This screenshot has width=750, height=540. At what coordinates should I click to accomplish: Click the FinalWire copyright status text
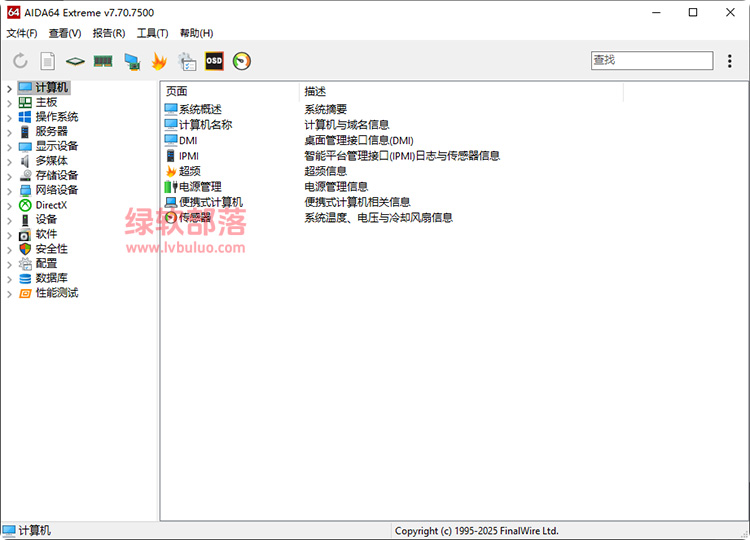[476, 531]
